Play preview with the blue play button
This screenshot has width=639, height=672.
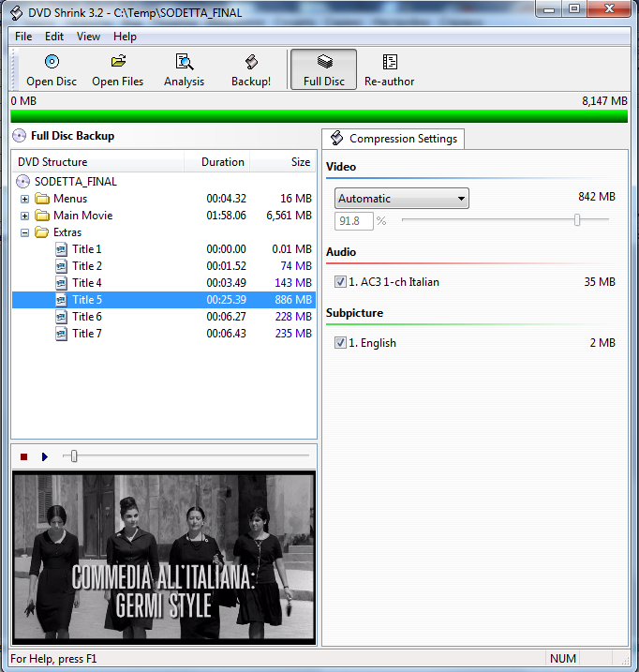[x=45, y=456]
